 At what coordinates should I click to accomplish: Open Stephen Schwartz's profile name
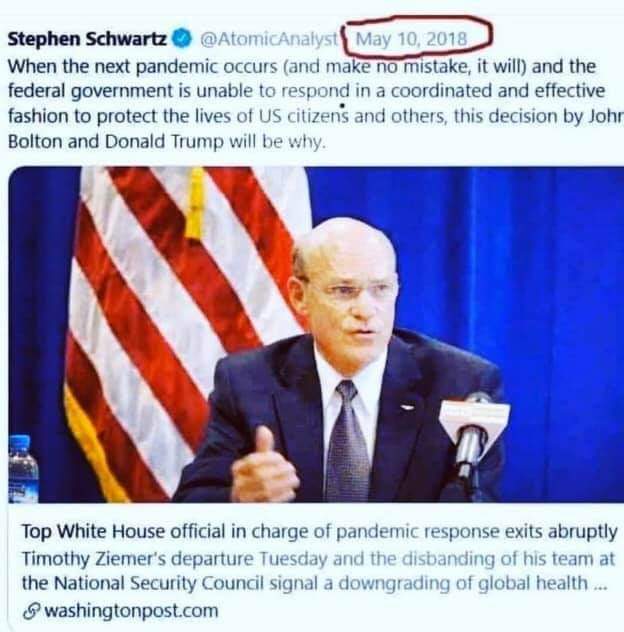pyautogui.click(x=87, y=39)
